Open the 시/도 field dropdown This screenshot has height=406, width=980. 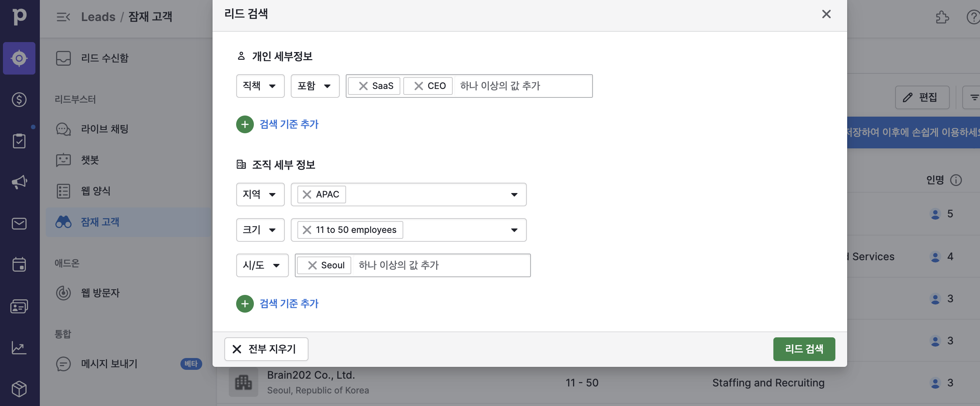pyautogui.click(x=262, y=265)
